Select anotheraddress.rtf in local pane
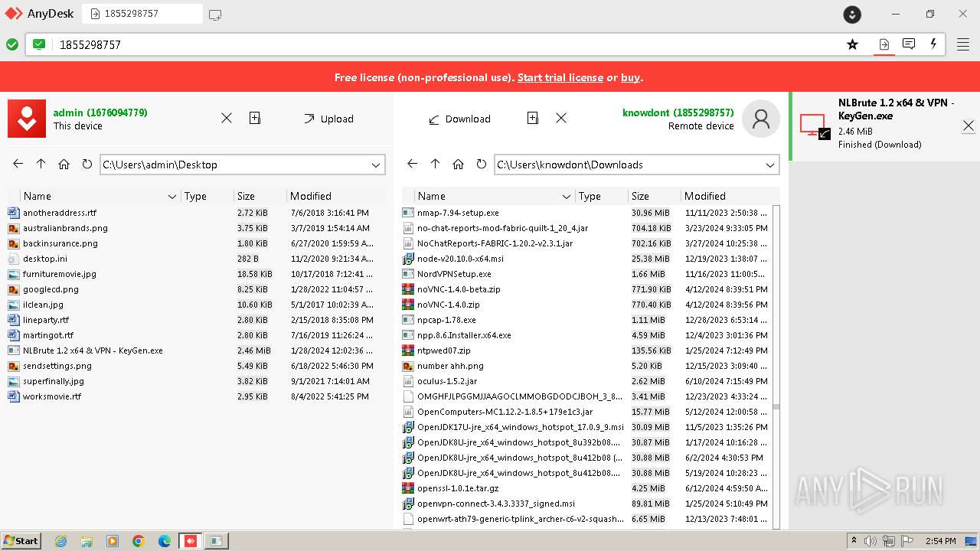 click(x=60, y=213)
